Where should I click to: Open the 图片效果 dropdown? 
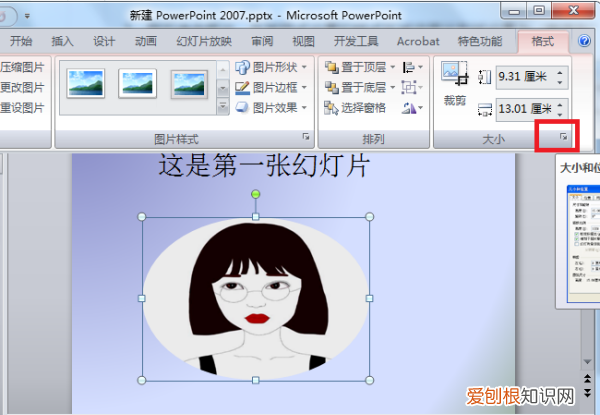click(x=271, y=108)
